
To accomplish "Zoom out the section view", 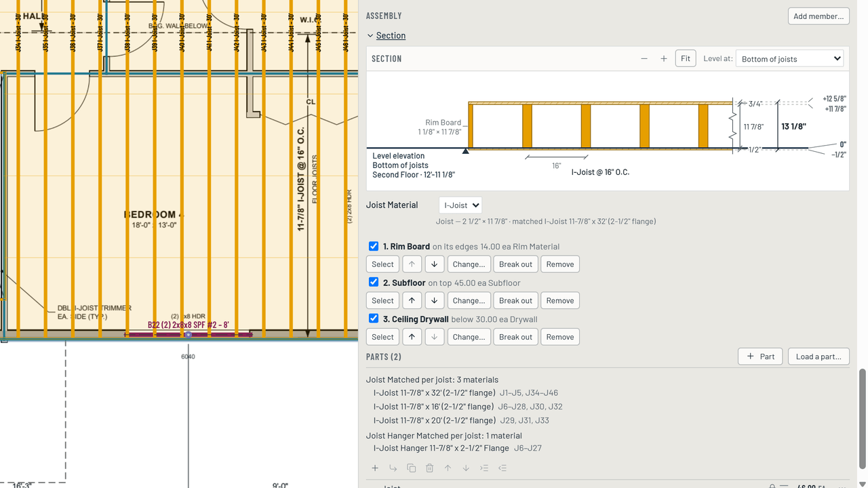I will (644, 59).
